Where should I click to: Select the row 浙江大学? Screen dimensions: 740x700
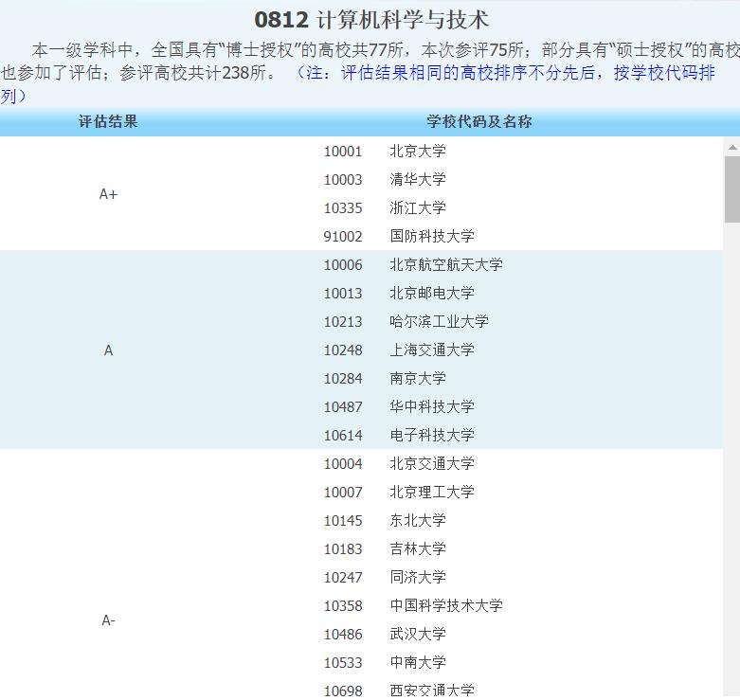[x=417, y=207]
